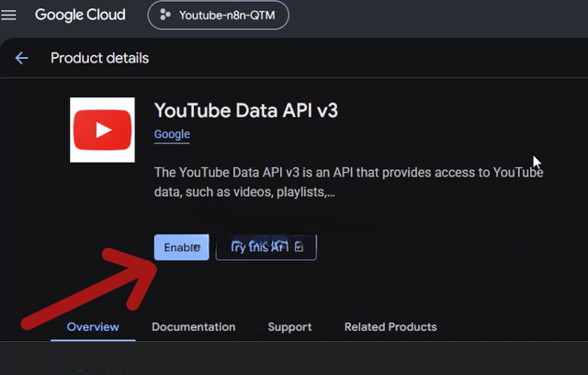The height and width of the screenshot is (375, 588).
Task: Switch to the Documentation tab
Action: click(x=194, y=327)
